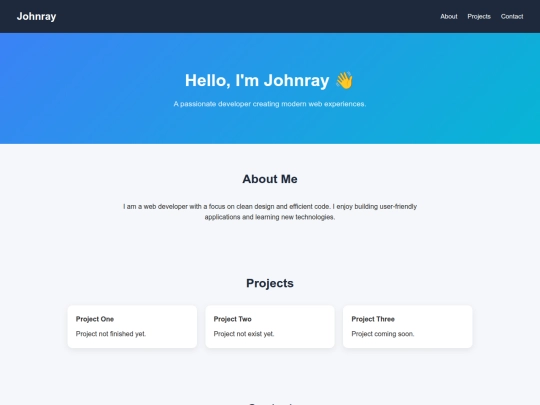Open the Contact nav link
The width and height of the screenshot is (540, 405).
[512, 17]
